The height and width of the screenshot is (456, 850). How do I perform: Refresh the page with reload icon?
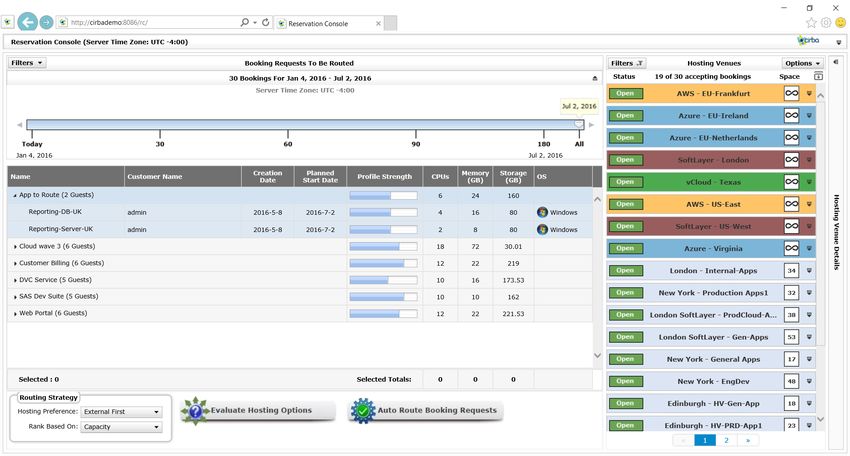[x=266, y=22]
